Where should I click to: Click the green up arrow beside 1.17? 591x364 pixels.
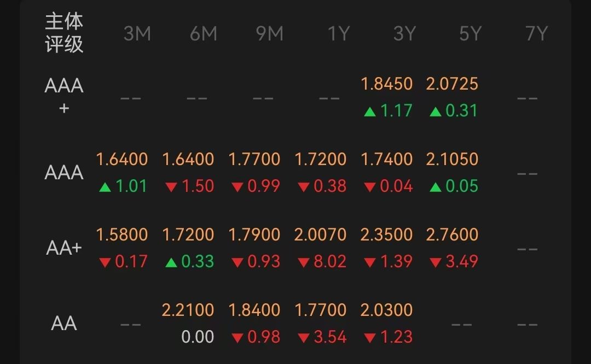pyautogui.click(x=370, y=112)
